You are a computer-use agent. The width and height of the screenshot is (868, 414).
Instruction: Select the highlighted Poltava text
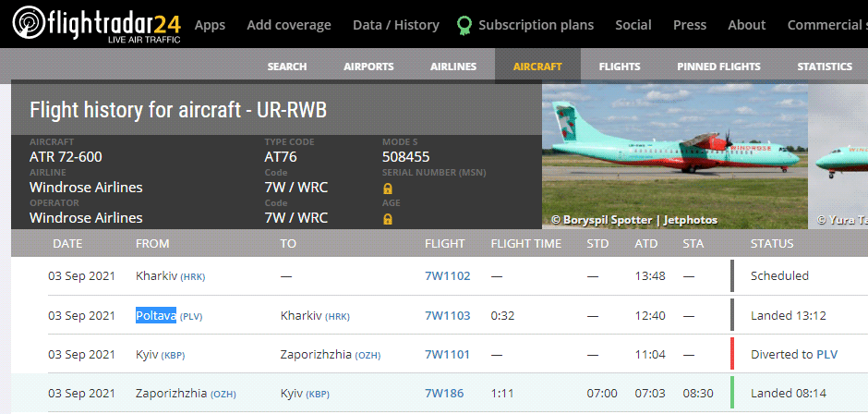click(x=155, y=316)
